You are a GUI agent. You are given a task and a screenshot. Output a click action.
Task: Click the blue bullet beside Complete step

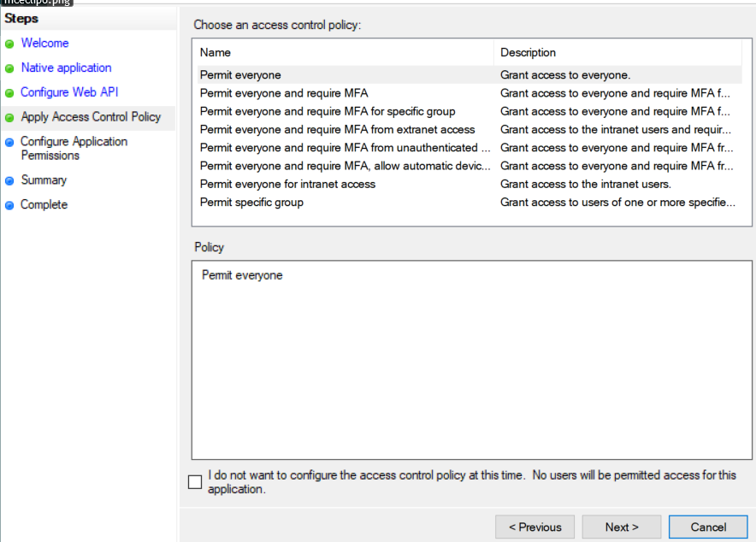point(9,206)
